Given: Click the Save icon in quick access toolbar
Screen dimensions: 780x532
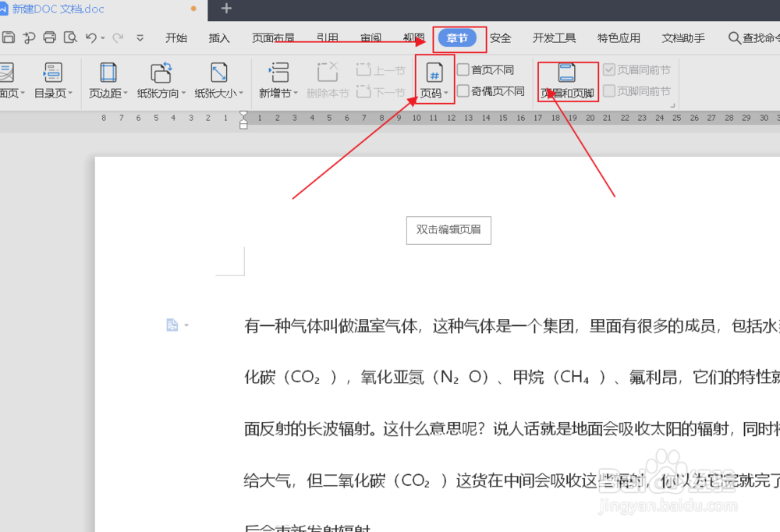Looking at the screenshot, I should tap(9, 37).
